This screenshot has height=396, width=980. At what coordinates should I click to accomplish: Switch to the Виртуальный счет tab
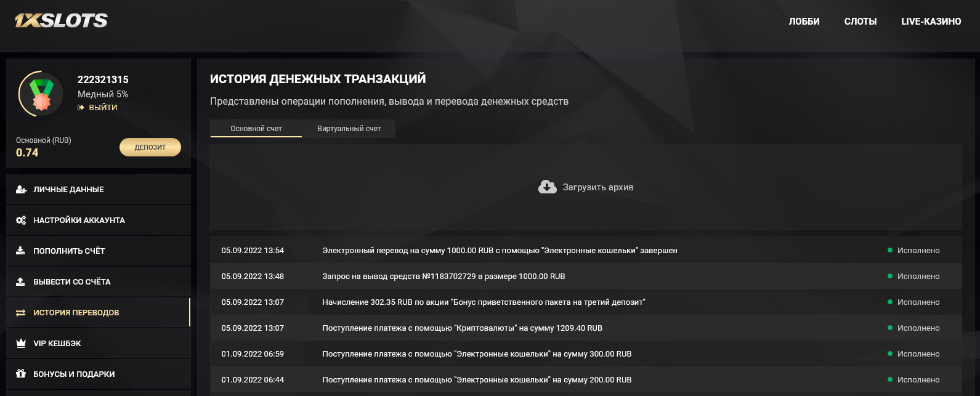[x=349, y=129]
